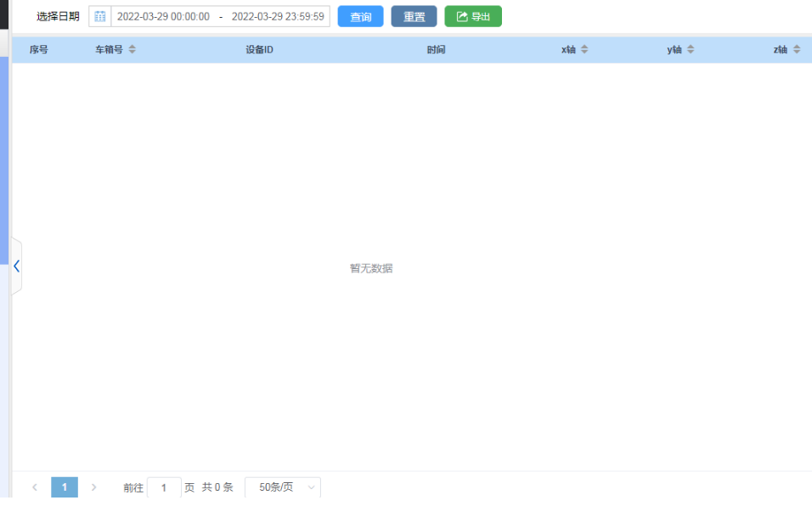
Task: Click the 序号 column header
Action: click(39, 50)
